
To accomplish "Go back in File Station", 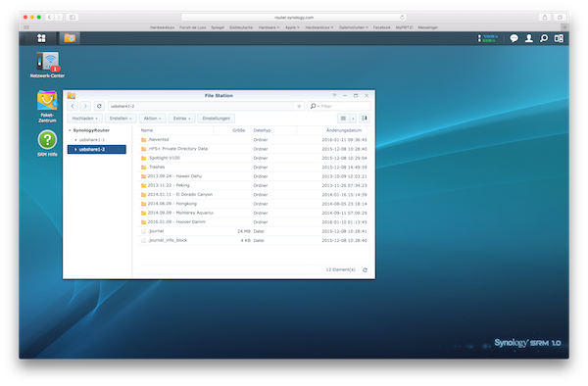I will [73, 106].
